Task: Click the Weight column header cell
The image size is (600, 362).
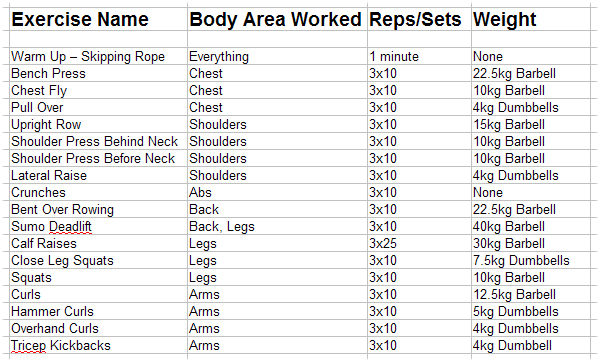Action: coord(531,19)
